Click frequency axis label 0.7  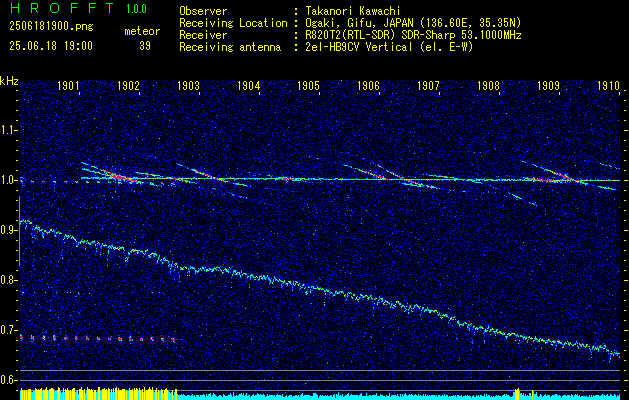[x=8, y=330]
